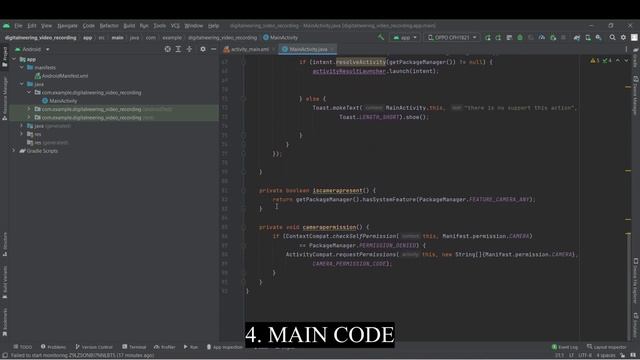This screenshot has width=640, height=360.
Task: Click the Select Opened File target icon
Action: (x=167, y=49)
